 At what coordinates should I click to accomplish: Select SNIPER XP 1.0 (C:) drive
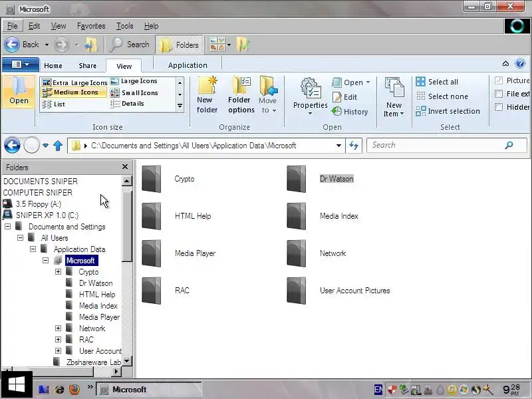click(x=41, y=215)
